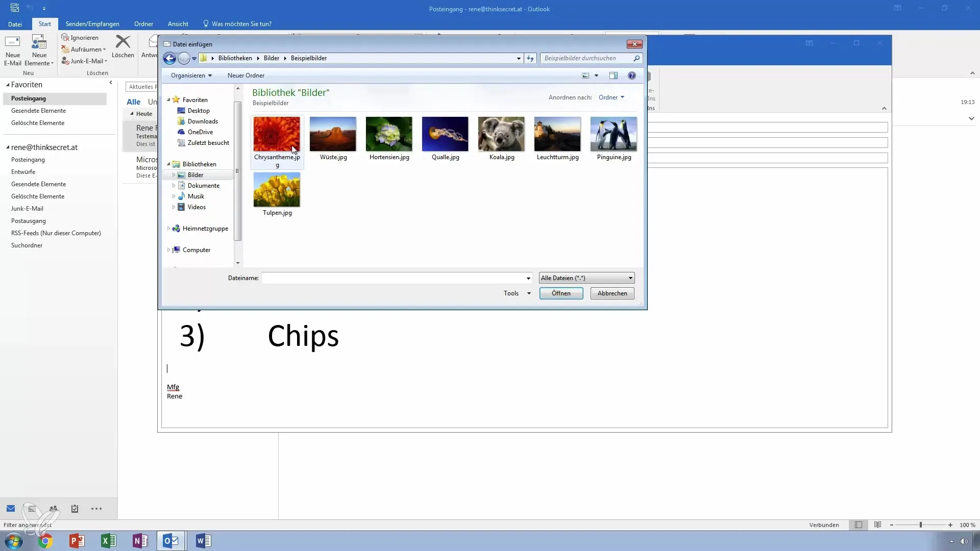The height and width of the screenshot is (551, 980).
Task: Click Neue E-Mail ribbon icon
Action: point(13,51)
